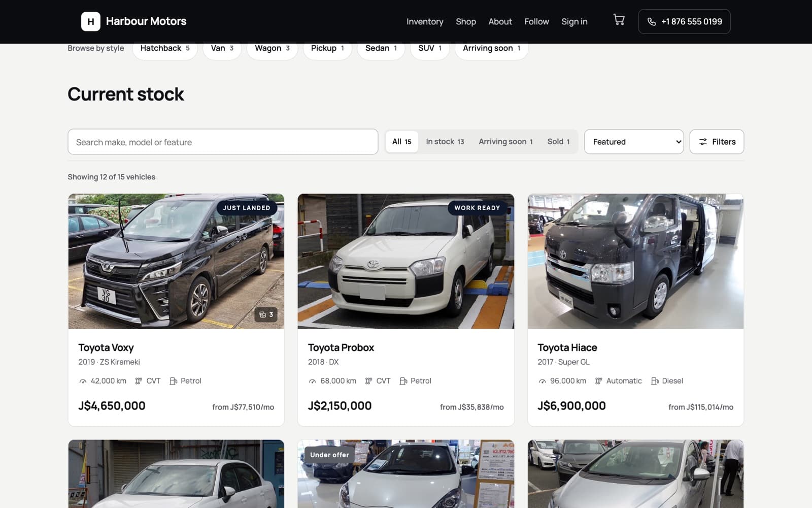Viewport: 812px width, 508px height.
Task: Go to the Shop page
Action: point(466,22)
